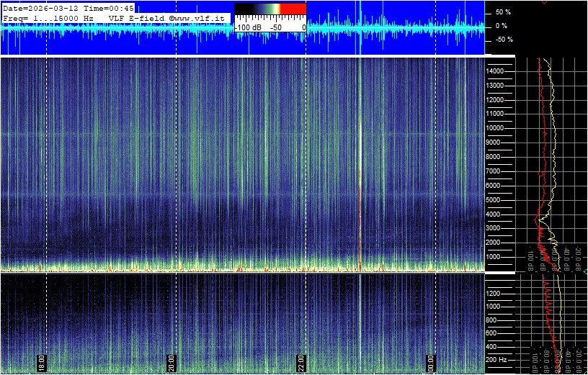This screenshot has height=375, width=588.
Task: Select the 22:00 time marker
Action: tap(301, 362)
